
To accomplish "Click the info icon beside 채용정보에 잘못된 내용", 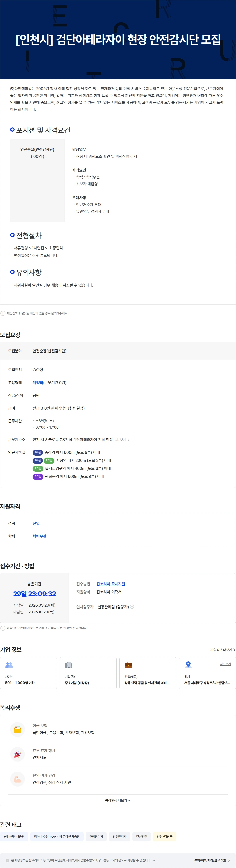I will [x=3, y=313].
